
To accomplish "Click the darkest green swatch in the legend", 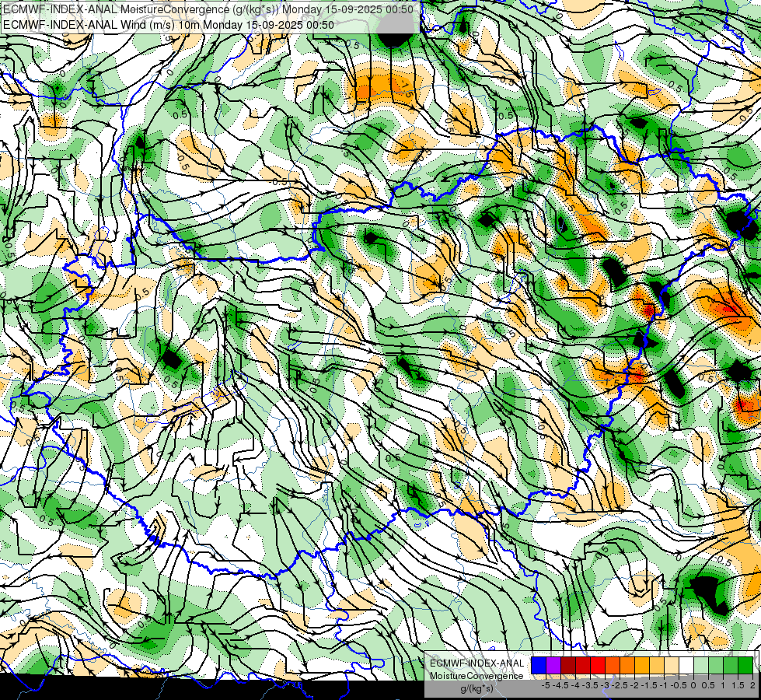I will coord(746,665).
